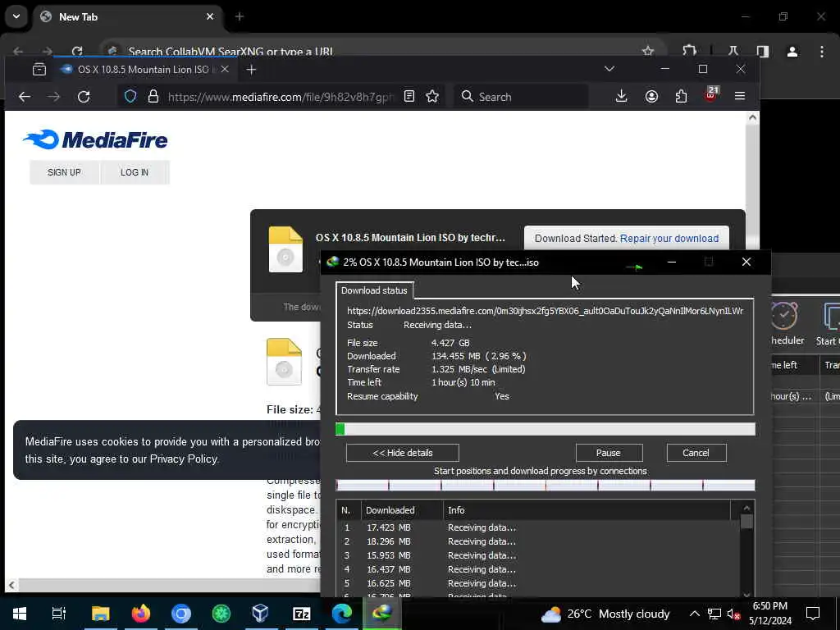Open a new tab in Firefox
The image size is (840, 630).
(x=251, y=69)
